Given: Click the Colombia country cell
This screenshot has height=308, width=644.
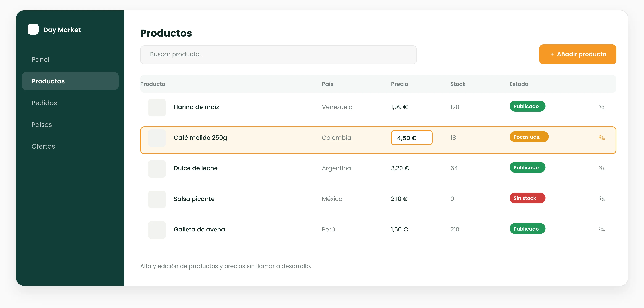Looking at the screenshot, I should click(x=336, y=138).
